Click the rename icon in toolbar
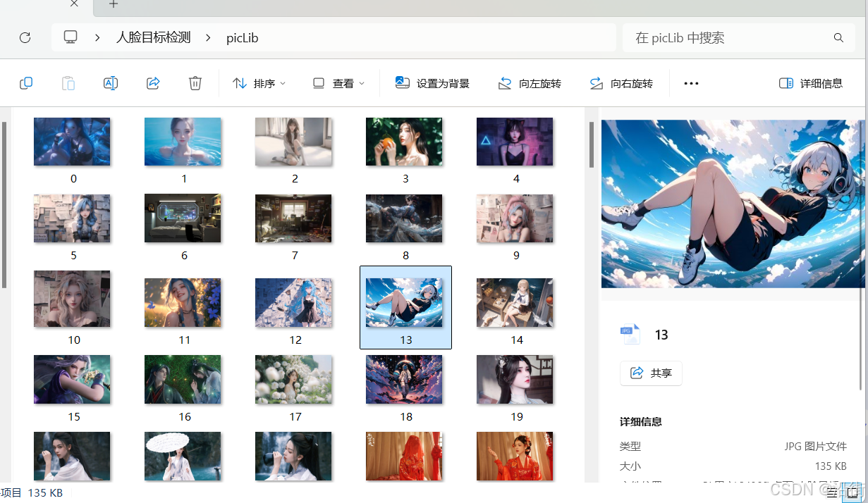868x503 pixels. click(111, 83)
